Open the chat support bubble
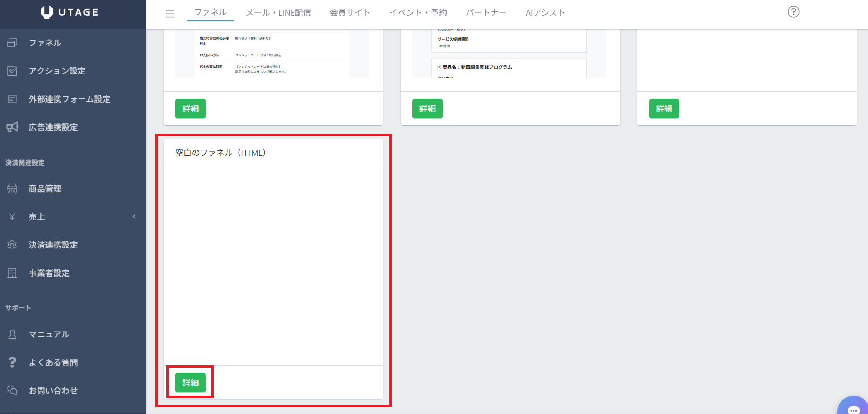The image size is (868, 414). click(853, 408)
